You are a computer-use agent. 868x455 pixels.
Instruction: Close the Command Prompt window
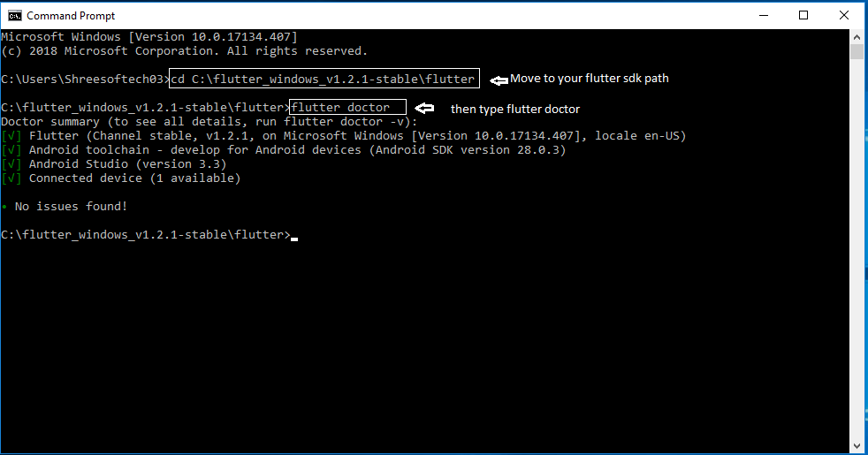pos(844,15)
